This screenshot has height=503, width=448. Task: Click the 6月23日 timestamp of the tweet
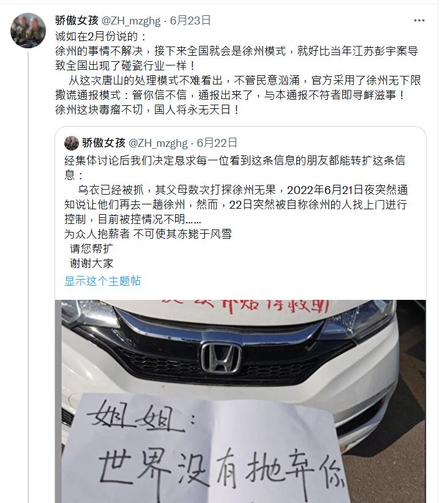pyautogui.click(x=190, y=21)
